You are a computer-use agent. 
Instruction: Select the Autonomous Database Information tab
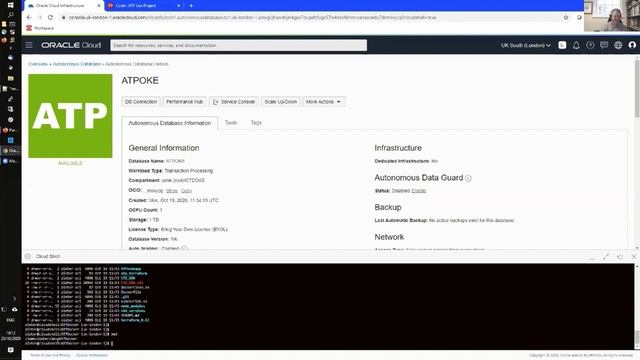tap(170, 123)
